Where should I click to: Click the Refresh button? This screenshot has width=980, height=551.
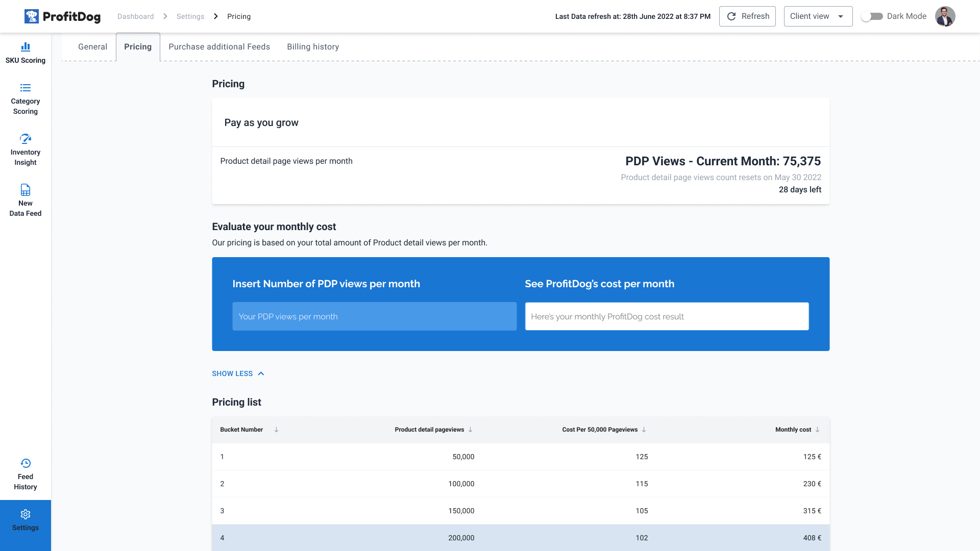point(747,16)
